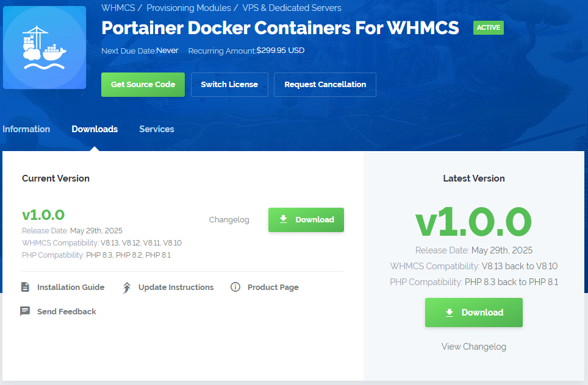Click the Portainer Docker Containers For WHMCS title

(x=280, y=27)
